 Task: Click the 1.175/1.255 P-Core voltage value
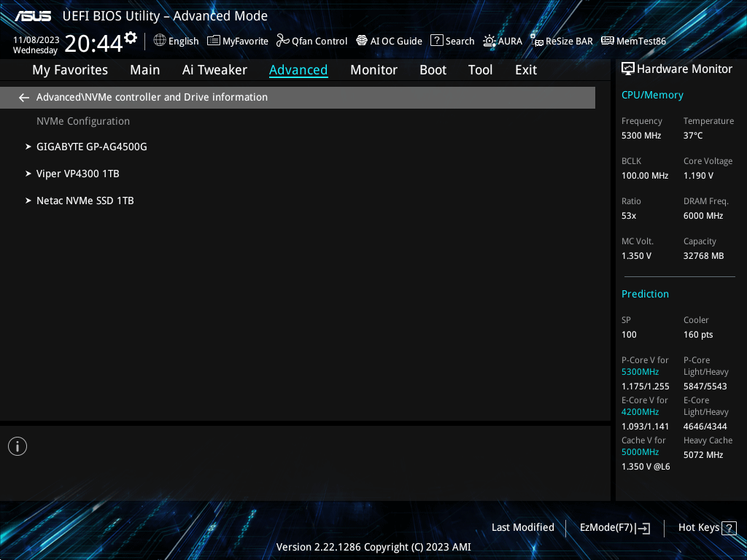tap(645, 386)
